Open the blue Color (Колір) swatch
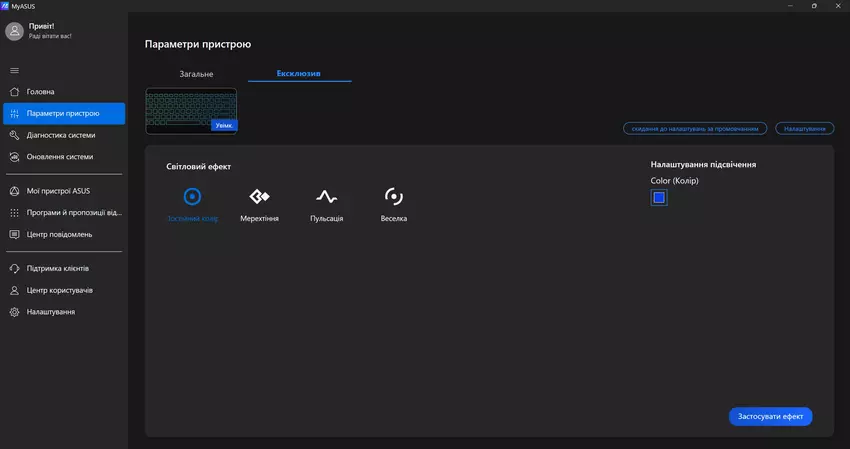This screenshot has width=850, height=449. [x=658, y=198]
